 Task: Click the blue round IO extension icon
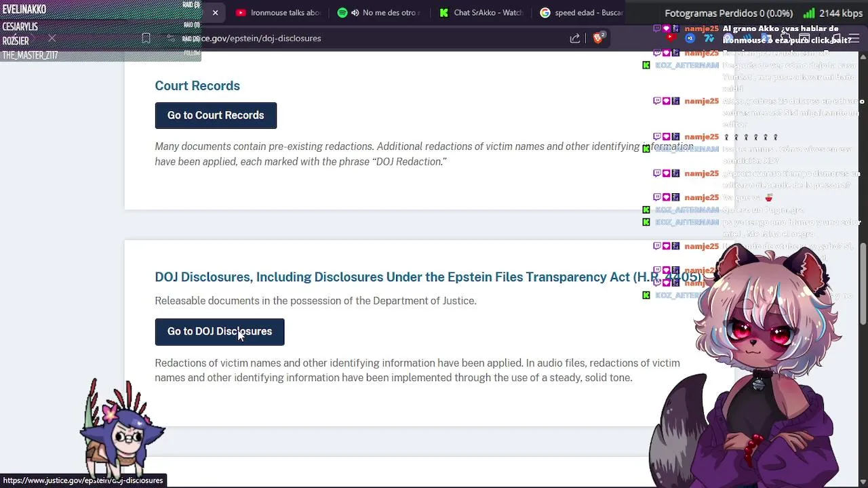tap(690, 38)
